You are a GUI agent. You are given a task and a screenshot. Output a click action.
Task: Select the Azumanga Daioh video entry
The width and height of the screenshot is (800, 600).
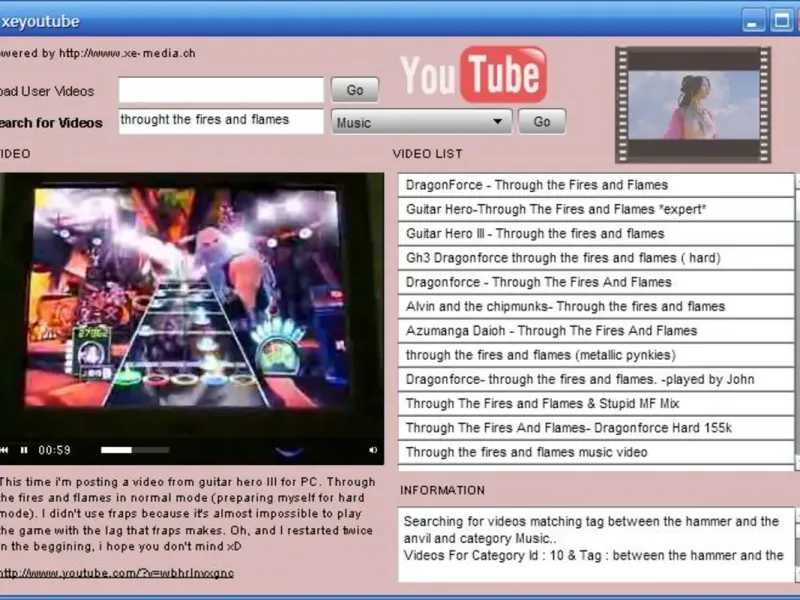(596, 331)
